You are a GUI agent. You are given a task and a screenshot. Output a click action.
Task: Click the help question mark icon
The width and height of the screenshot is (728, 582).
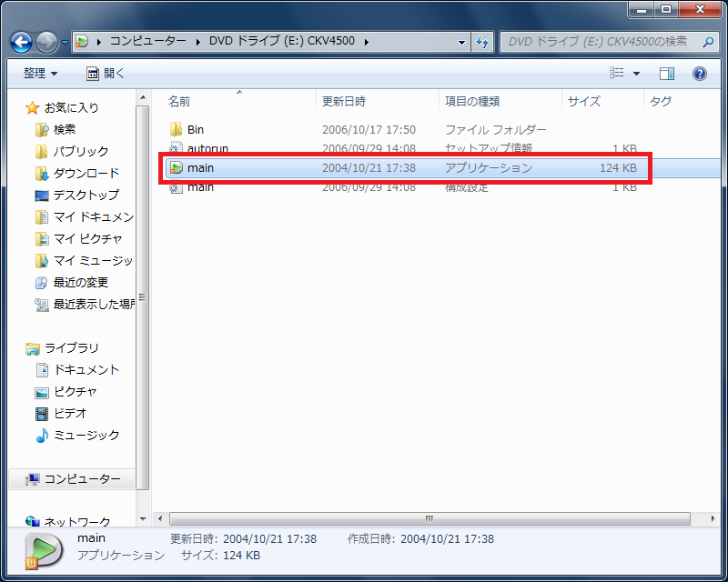coord(699,74)
